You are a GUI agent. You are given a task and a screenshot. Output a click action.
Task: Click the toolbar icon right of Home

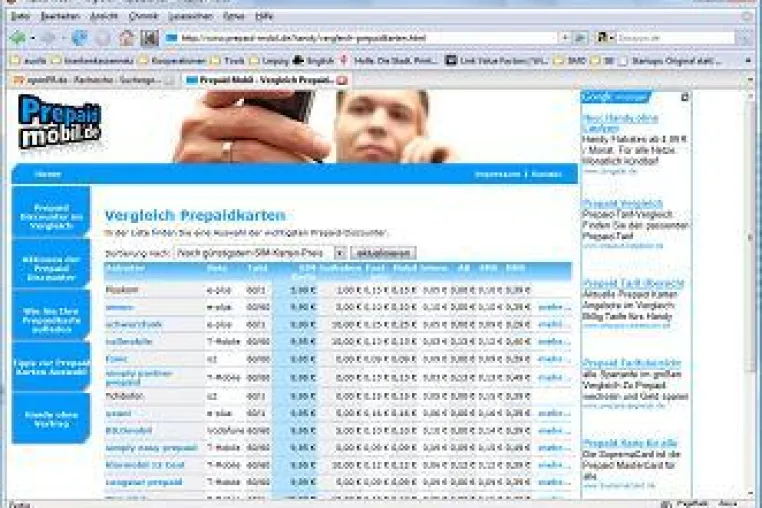coord(149,37)
